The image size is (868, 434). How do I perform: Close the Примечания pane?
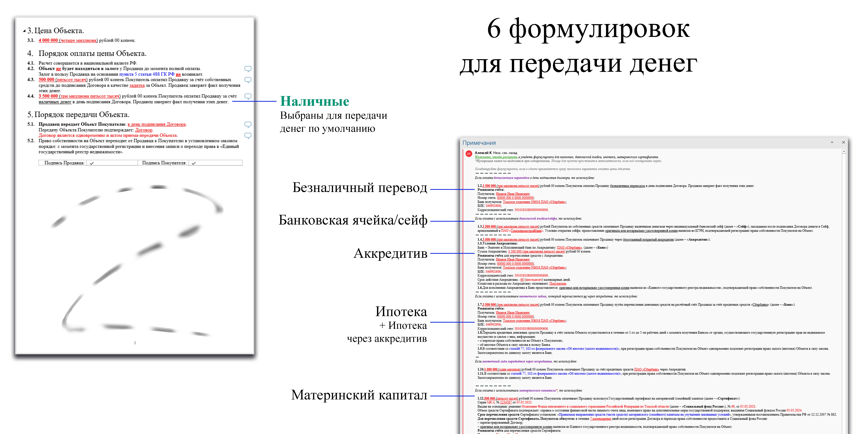coord(843,142)
